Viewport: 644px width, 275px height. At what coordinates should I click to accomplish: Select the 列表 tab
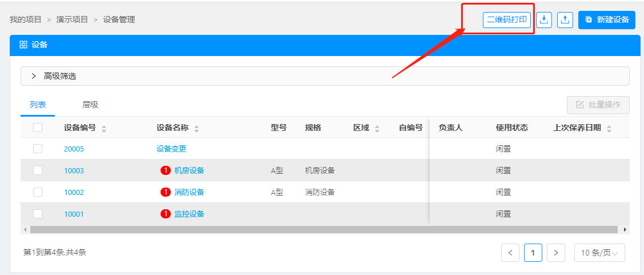[38, 105]
